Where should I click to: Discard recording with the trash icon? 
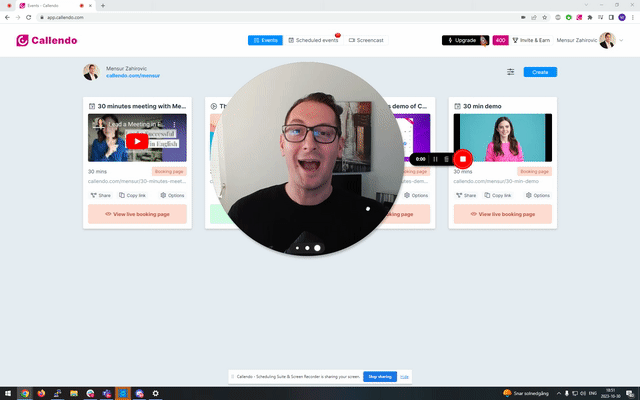447,159
